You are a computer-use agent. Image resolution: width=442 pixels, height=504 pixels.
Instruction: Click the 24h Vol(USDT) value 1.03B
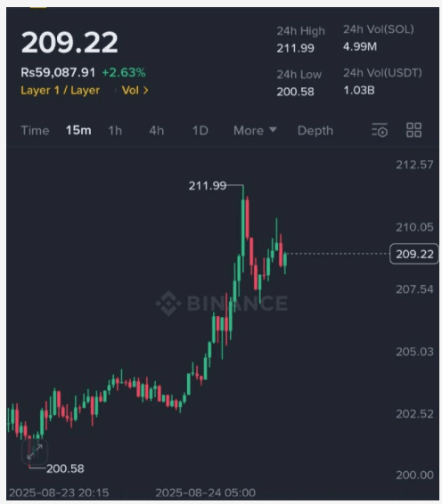click(x=359, y=90)
